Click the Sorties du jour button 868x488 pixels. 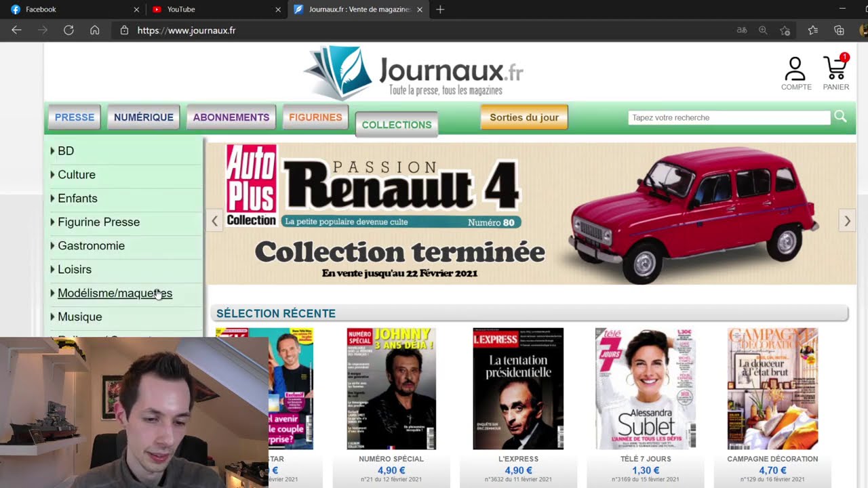[524, 117]
